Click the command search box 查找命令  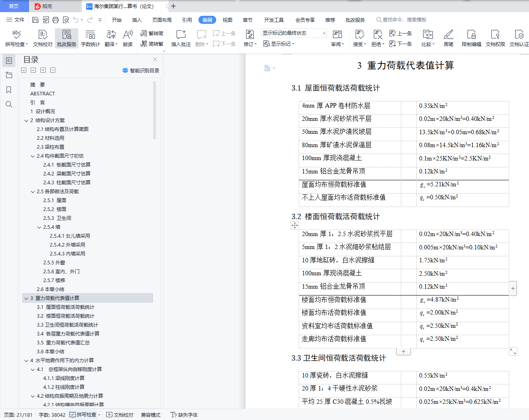coord(402,20)
